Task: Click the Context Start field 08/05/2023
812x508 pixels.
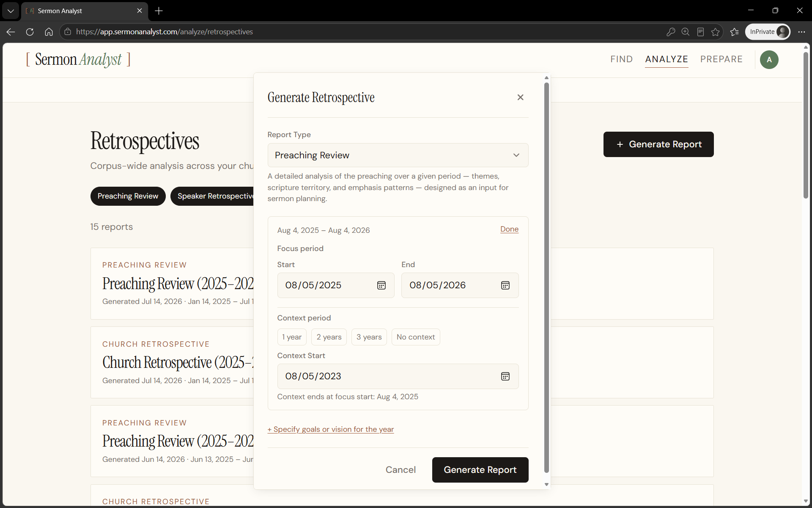Action: [x=398, y=376]
